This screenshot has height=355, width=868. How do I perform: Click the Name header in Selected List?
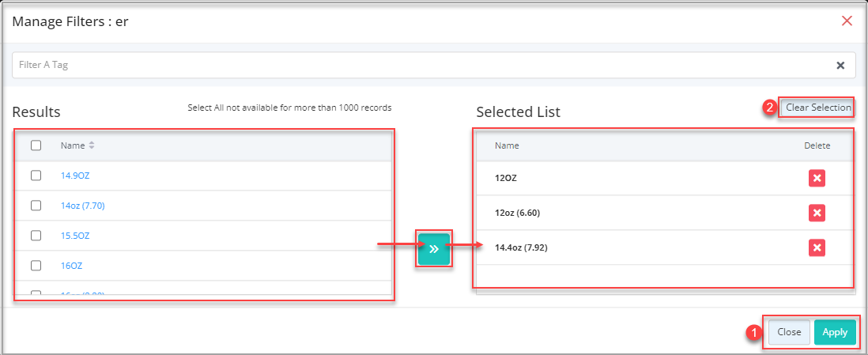click(x=507, y=145)
